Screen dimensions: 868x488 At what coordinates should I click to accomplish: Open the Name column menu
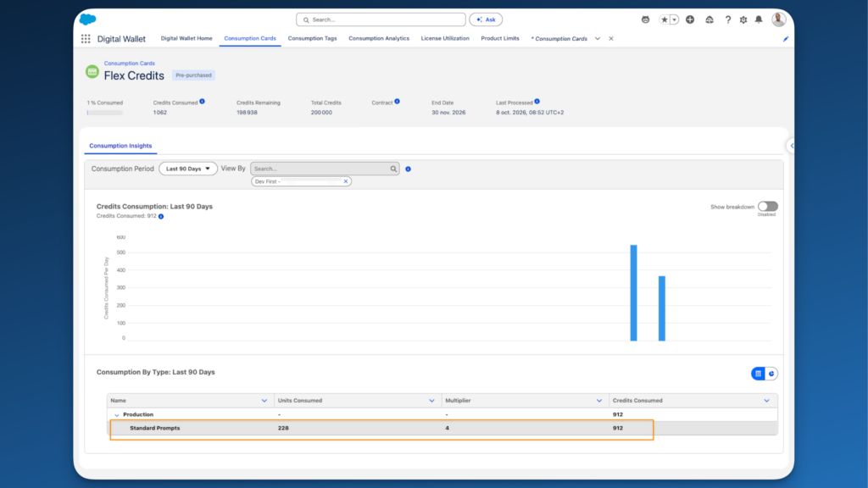click(264, 401)
